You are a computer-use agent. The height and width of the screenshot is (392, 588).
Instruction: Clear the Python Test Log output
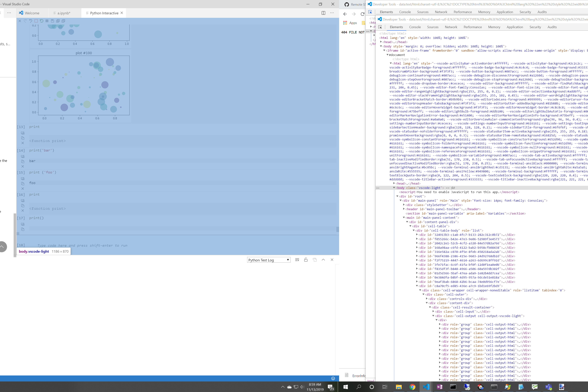(x=297, y=260)
